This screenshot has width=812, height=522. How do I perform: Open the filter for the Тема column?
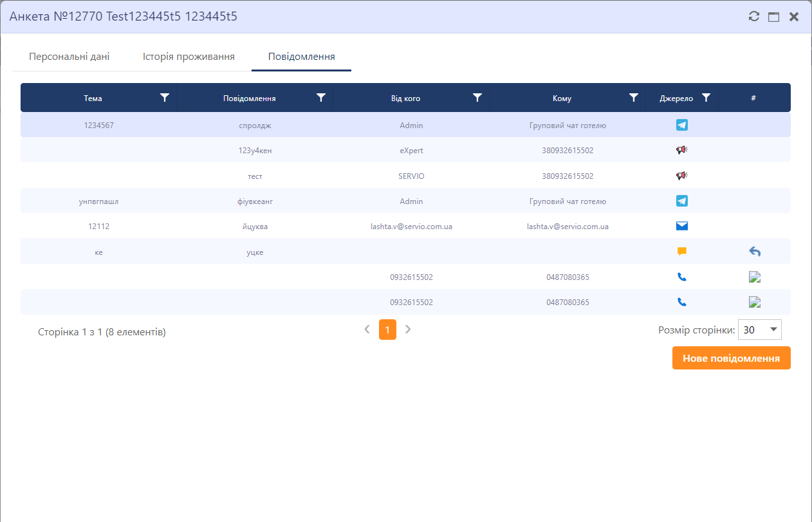(165, 98)
